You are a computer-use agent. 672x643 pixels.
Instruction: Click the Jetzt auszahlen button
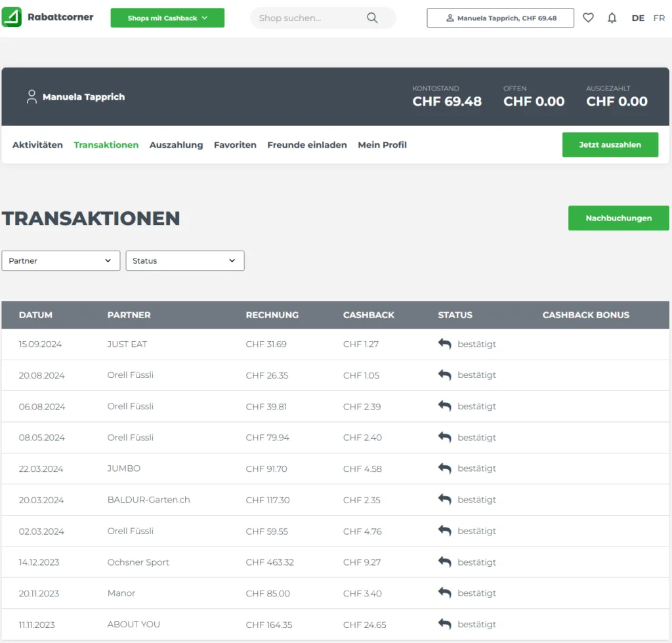pos(610,145)
